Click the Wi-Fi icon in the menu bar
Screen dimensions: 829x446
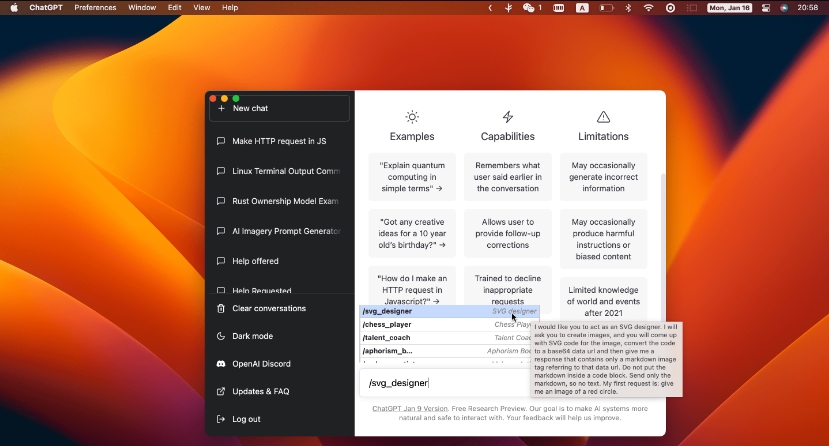(648, 7)
